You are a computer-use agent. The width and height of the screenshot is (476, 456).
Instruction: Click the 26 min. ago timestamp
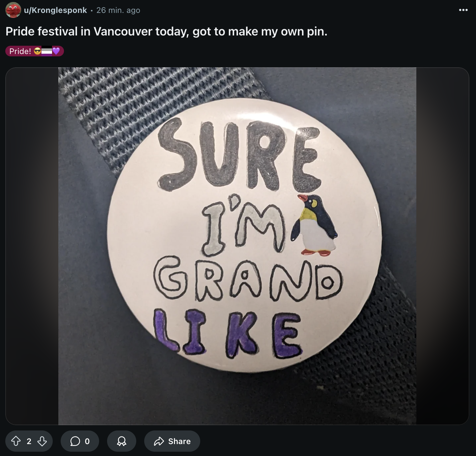[118, 10]
